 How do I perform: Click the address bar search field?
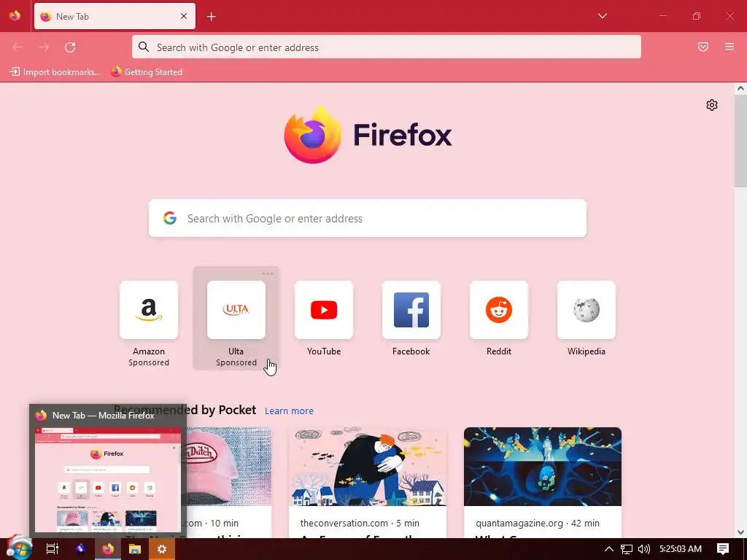[x=387, y=47]
